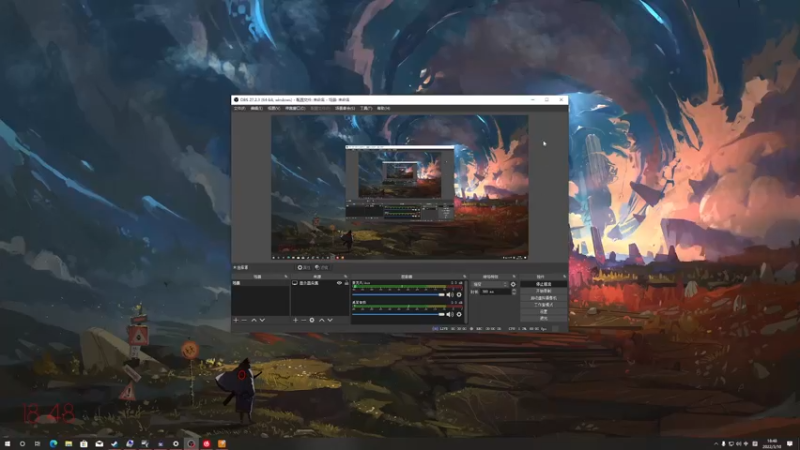Open source properties gear in sources toolbar
This screenshot has height=450, width=800.
coord(312,320)
